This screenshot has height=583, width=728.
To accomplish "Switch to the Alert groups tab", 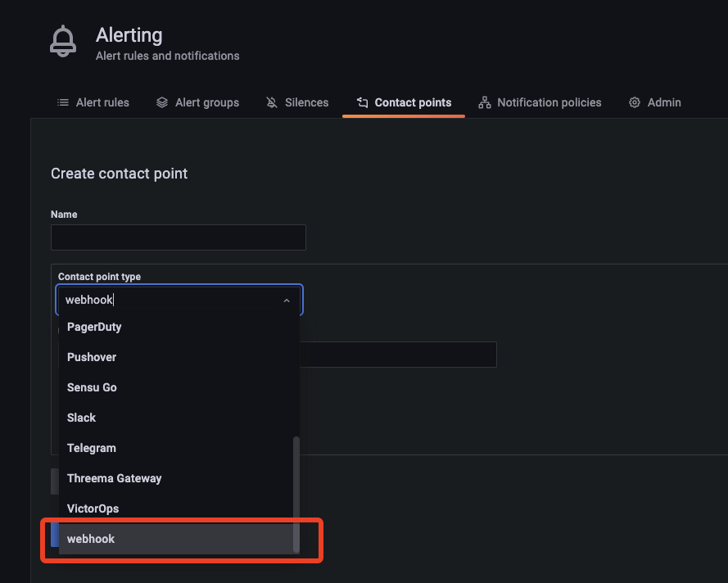I will point(206,102).
